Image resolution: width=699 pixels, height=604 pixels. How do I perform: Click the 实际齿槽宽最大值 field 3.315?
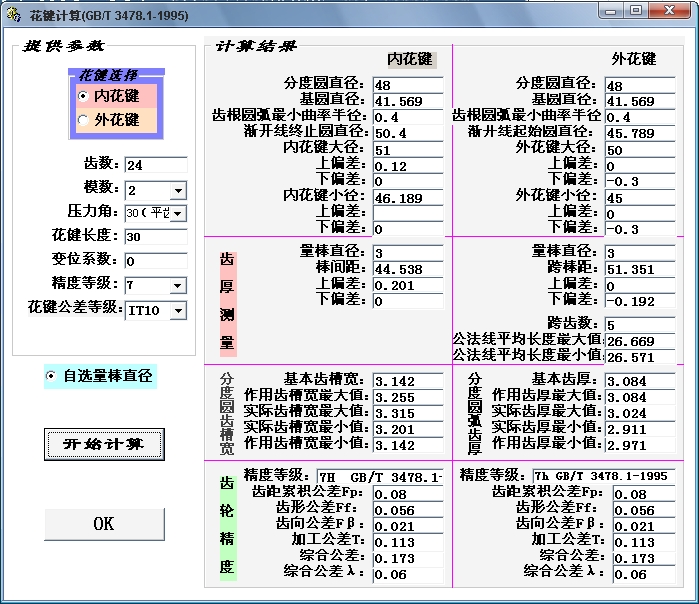(408, 413)
